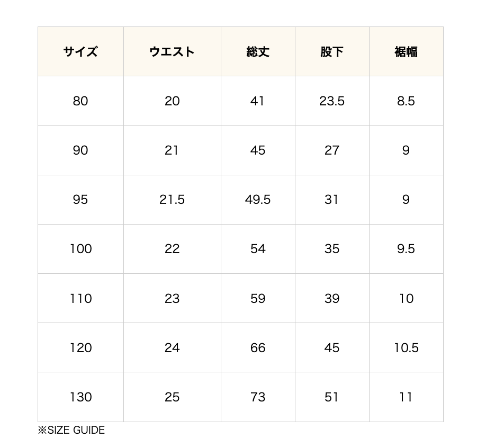Select the 股下 header cell

tap(332, 51)
